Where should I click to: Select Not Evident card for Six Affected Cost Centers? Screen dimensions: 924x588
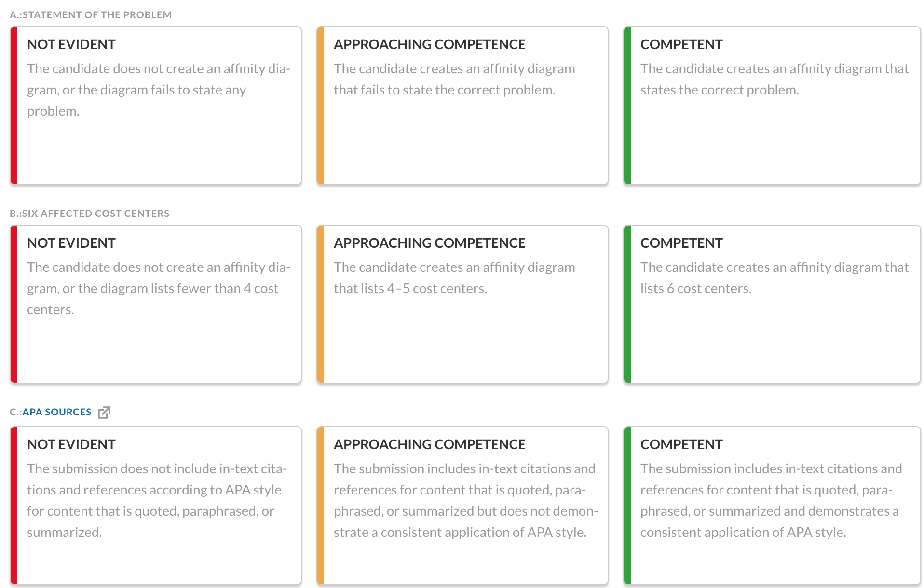coord(156,304)
